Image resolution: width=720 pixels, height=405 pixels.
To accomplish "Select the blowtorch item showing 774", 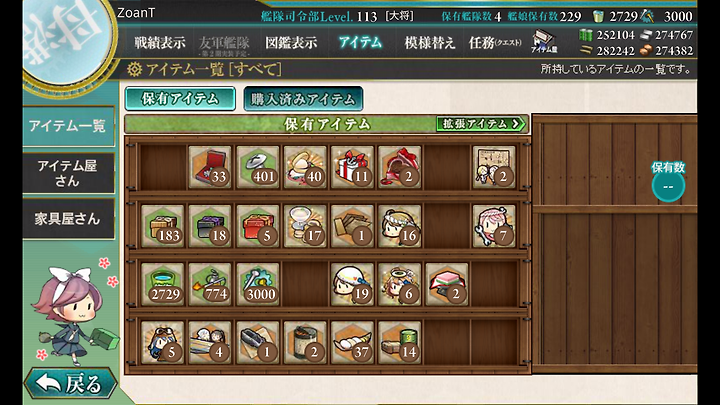I will pyautogui.click(x=210, y=284).
